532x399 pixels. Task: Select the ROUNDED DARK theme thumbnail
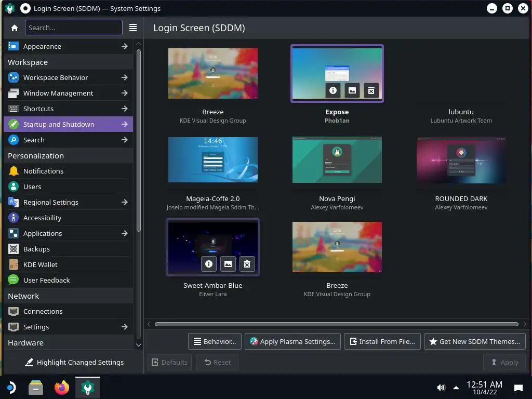461,160
